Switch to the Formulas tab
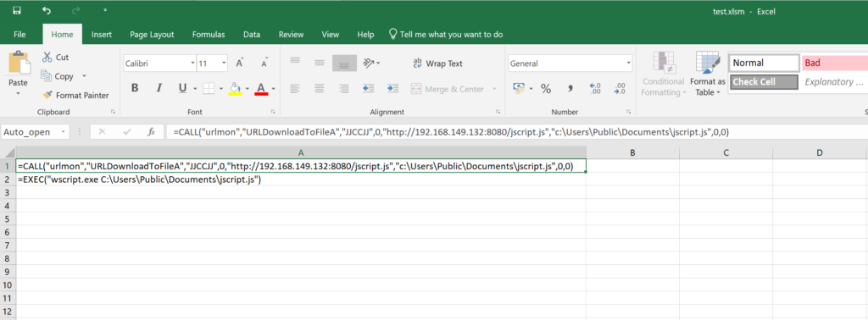Screen dimensions: 868x320 coord(209,34)
